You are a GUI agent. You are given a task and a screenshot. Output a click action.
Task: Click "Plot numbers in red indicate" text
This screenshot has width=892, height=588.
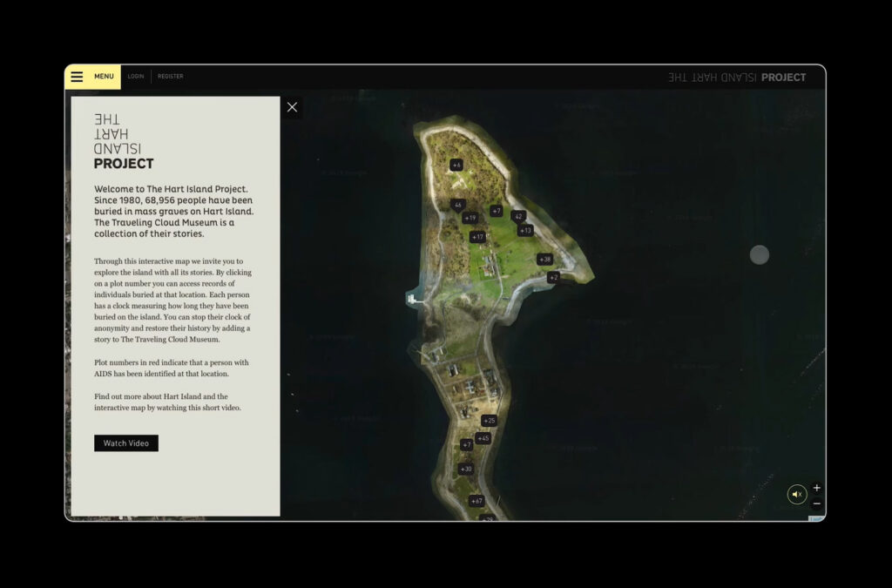click(172, 368)
